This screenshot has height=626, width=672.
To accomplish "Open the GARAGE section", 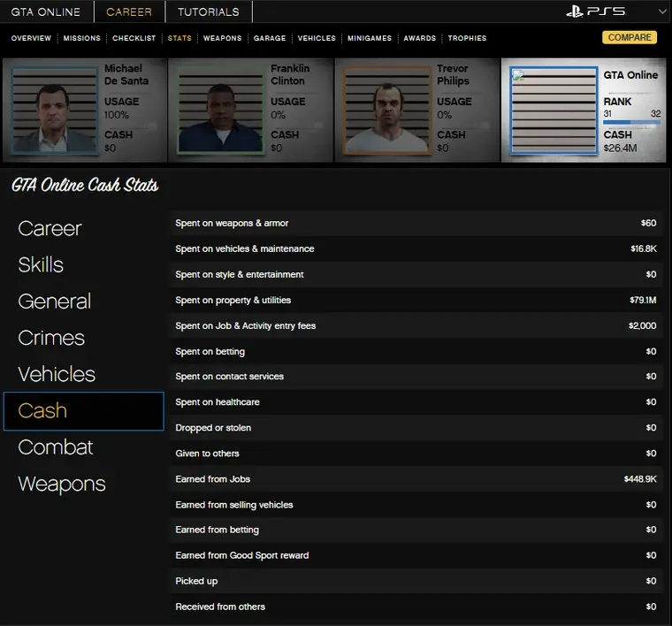I will (x=270, y=38).
